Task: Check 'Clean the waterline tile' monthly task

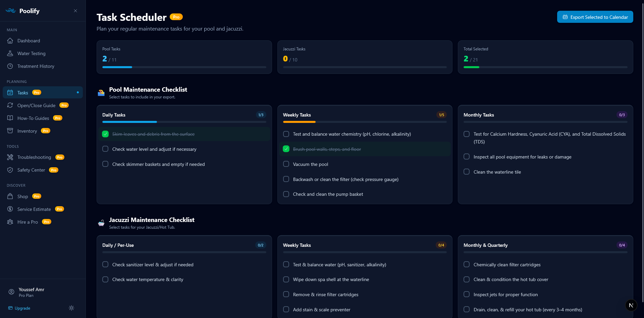Action: point(466,172)
